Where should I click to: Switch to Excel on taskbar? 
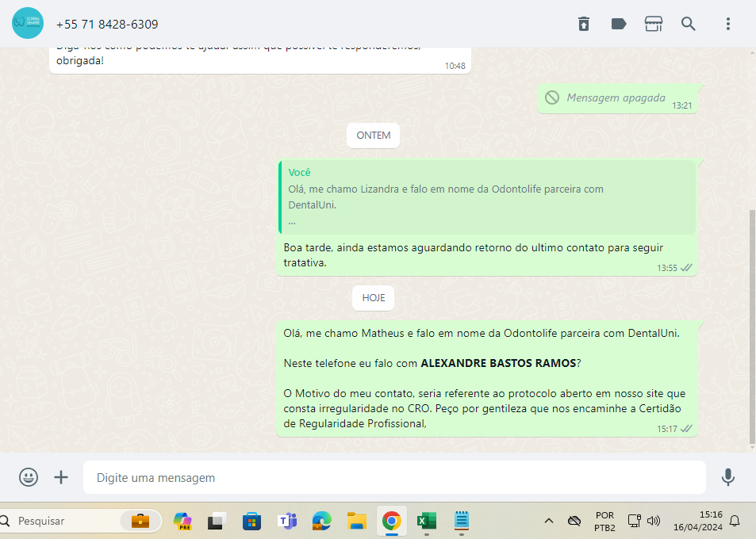point(426,521)
